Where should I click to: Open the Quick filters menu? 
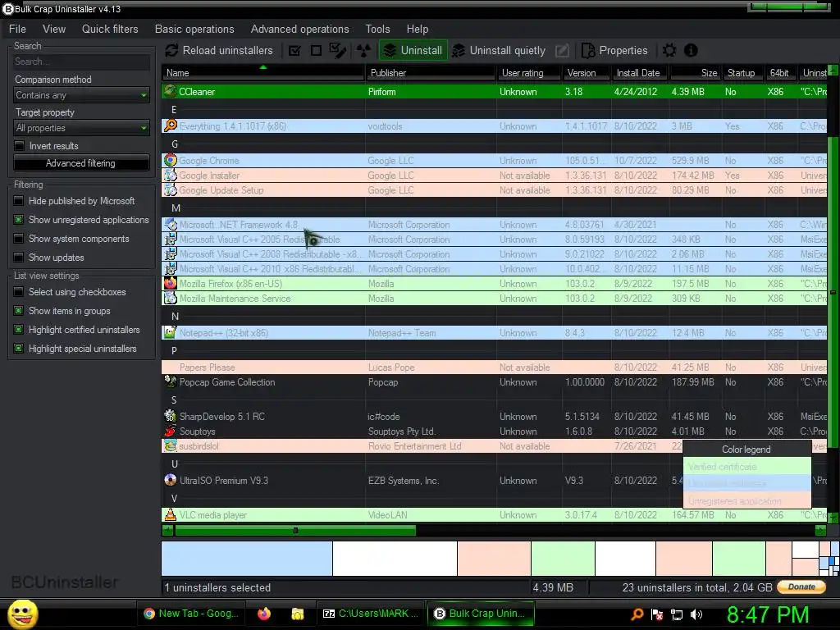click(110, 29)
